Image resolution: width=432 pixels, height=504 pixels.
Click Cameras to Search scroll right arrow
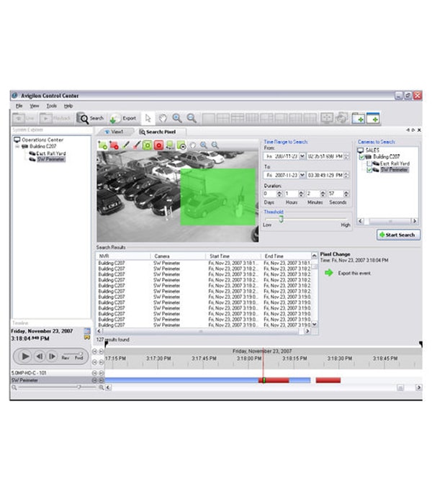tap(415, 221)
